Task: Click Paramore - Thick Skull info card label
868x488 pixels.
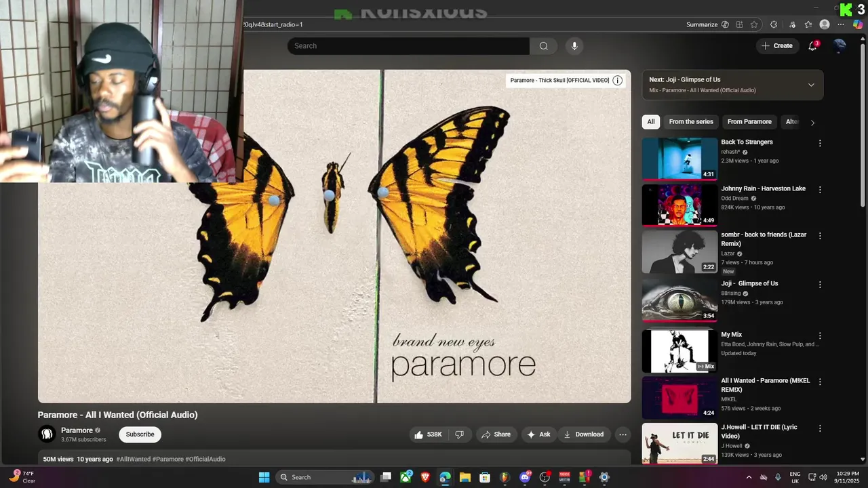Action: coord(559,81)
